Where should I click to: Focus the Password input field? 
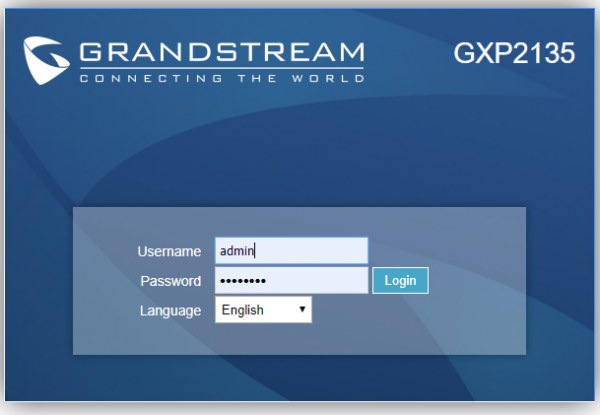click(x=291, y=280)
